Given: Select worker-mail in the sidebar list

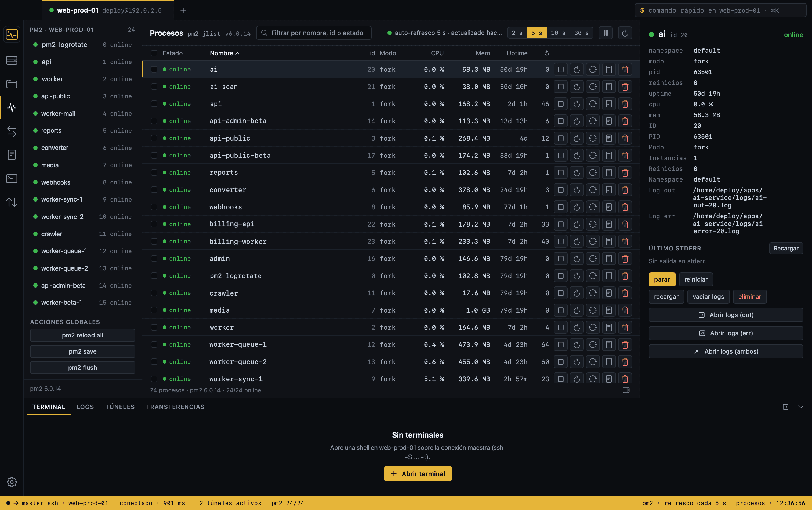Looking at the screenshot, I should tap(83, 114).
